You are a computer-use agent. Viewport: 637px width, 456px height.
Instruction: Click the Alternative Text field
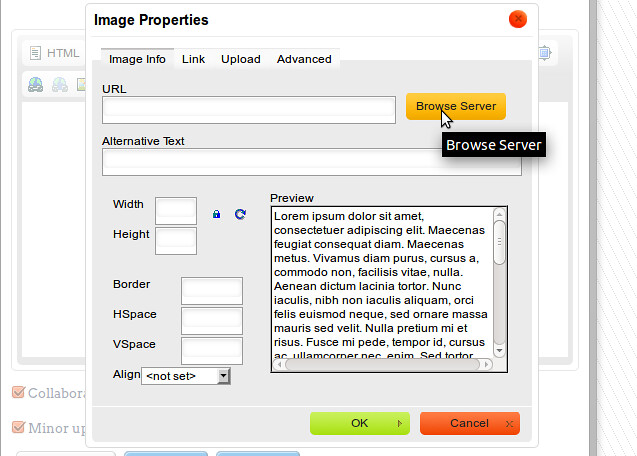point(312,162)
